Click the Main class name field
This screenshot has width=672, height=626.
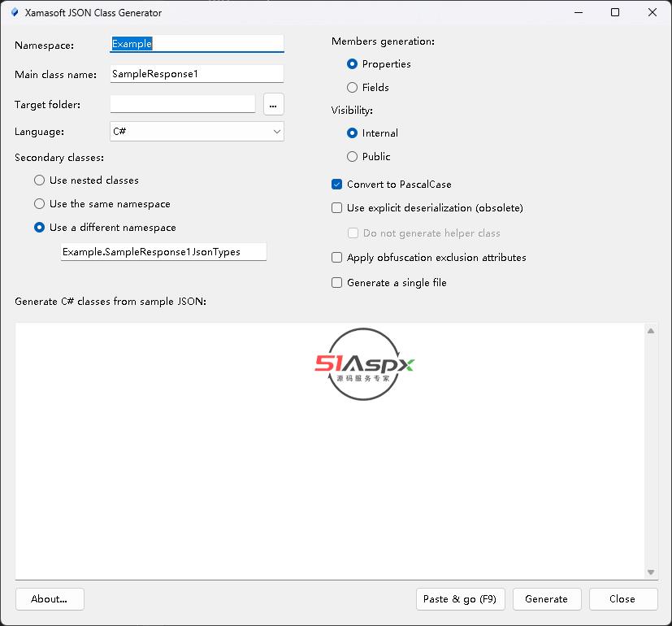197,74
